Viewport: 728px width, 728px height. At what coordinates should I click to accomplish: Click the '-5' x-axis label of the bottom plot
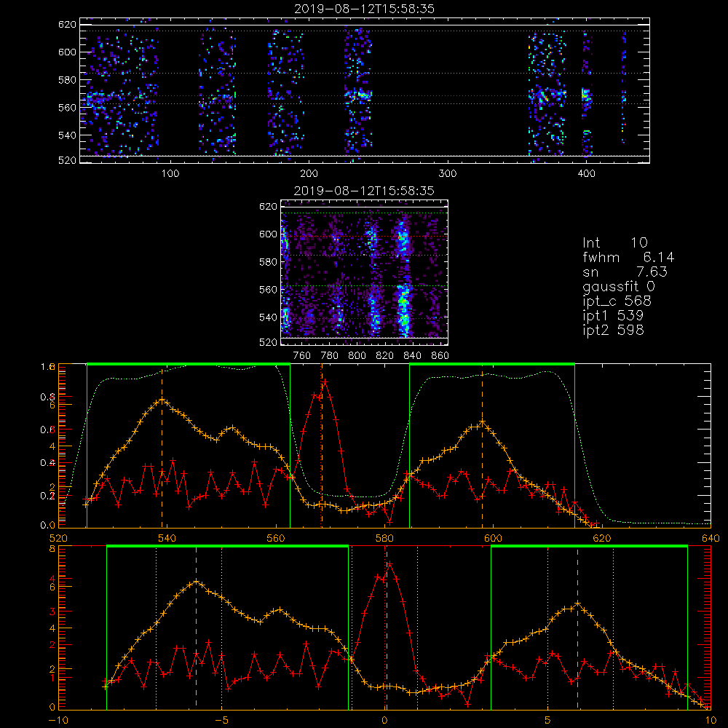(x=221, y=721)
